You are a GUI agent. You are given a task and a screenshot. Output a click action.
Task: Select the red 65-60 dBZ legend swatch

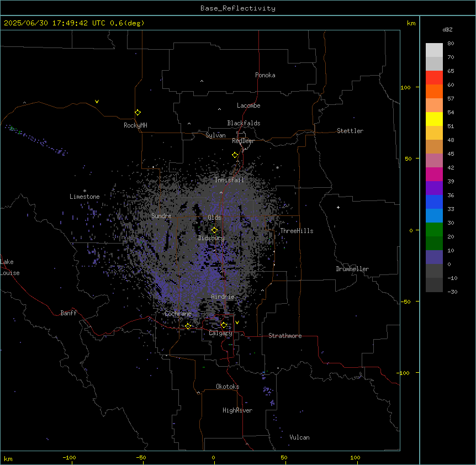[434, 78]
